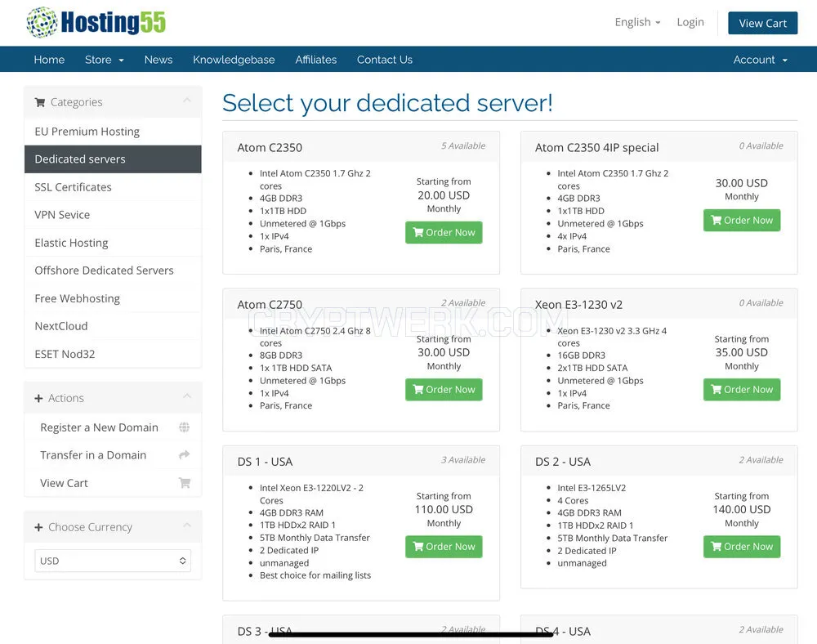
Task: Click the DS 1 - USA card title
Action: pos(265,462)
